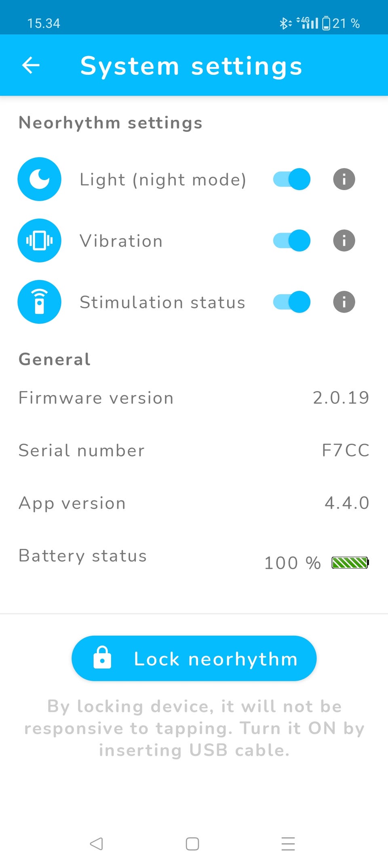Tap the green battery status icon
388x868 pixels.
[350, 563]
